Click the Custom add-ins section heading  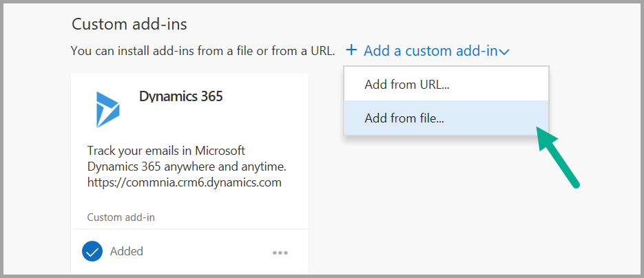[129, 24]
